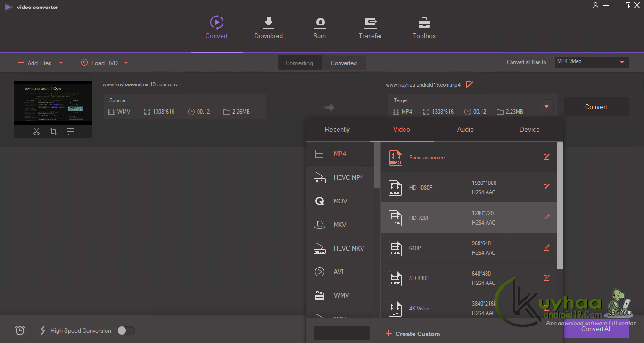644x343 pixels.
Task: Expand the Load DVD dropdown arrow
Action: pyautogui.click(x=126, y=63)
